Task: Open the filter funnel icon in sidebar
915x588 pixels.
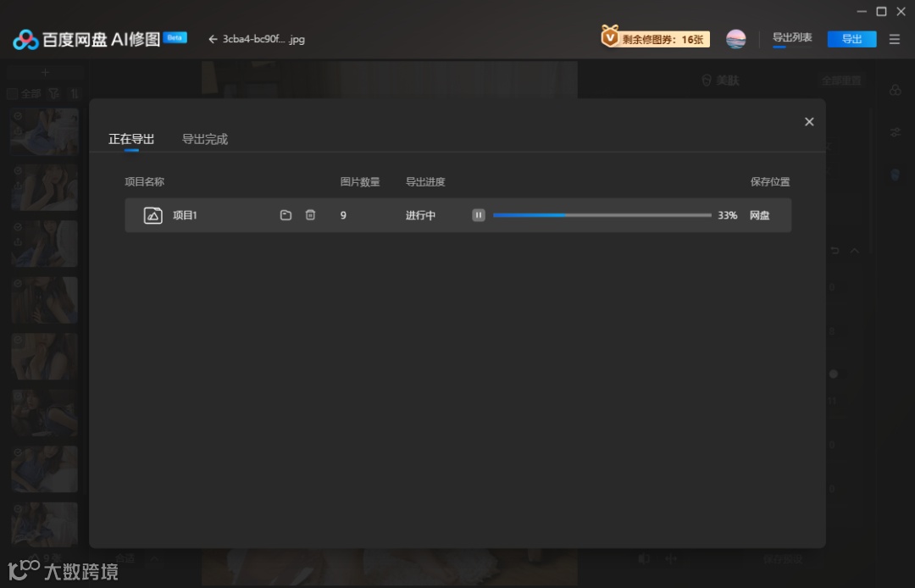Action: tap(53, 93)
